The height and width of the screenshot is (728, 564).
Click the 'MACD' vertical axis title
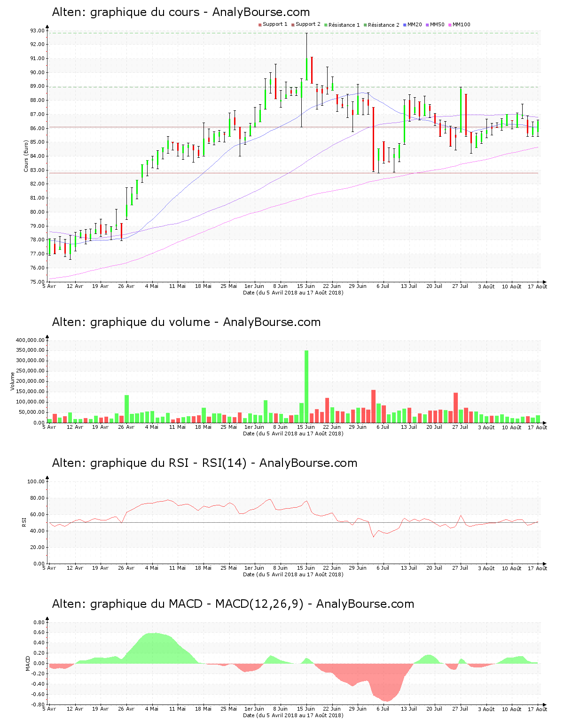(28, 663)
